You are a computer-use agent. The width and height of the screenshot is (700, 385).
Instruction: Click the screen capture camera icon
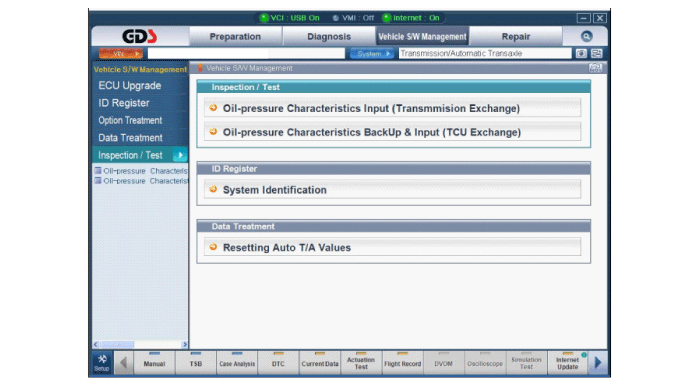point(581,54)
